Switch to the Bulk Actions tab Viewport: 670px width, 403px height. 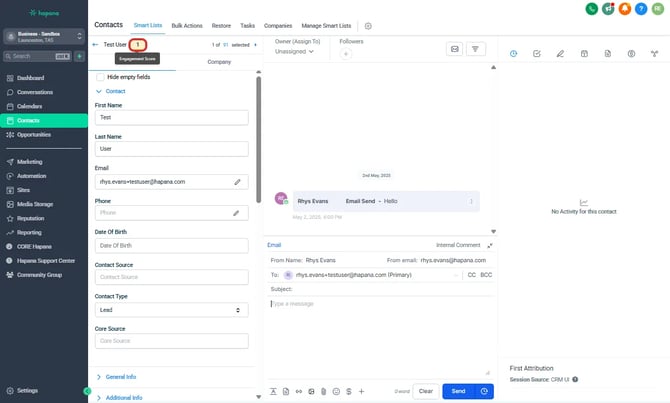click(x=186, y=25)
